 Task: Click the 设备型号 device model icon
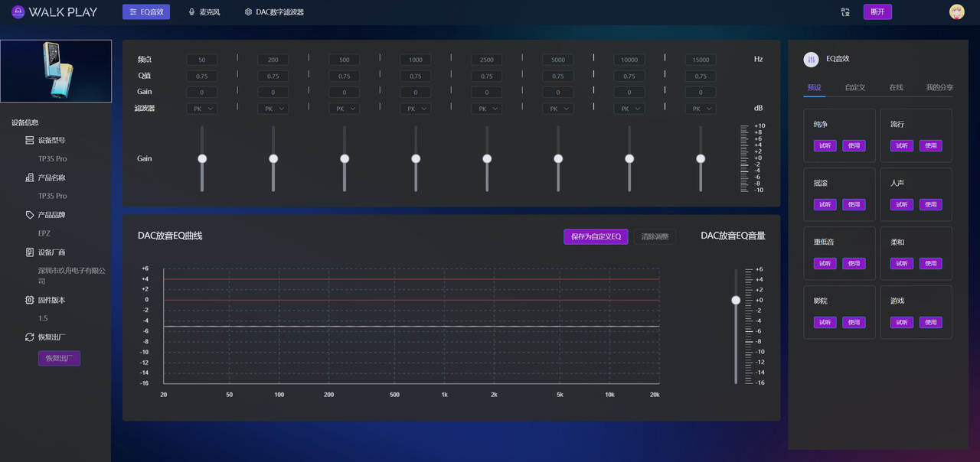click(30, 141)
